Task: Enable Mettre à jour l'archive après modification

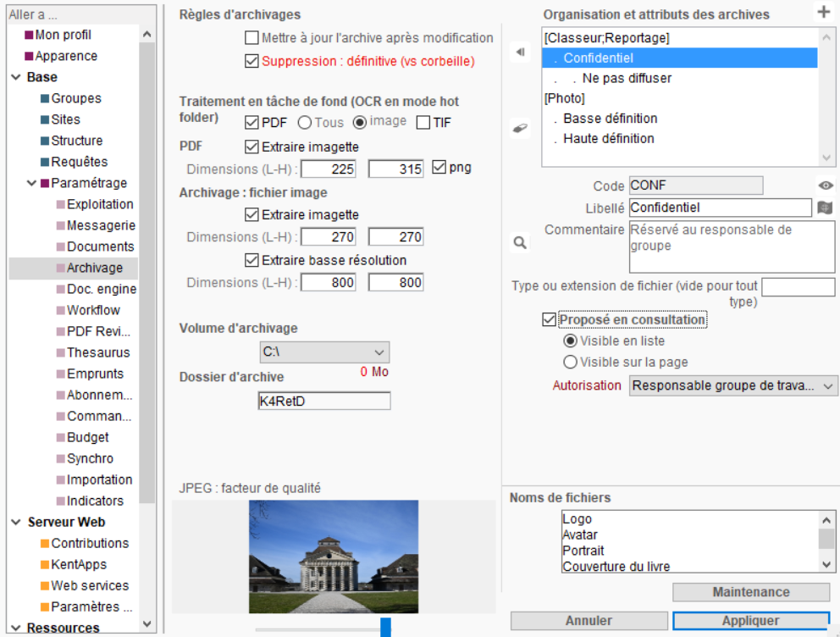Action: [x=251, y=38]
